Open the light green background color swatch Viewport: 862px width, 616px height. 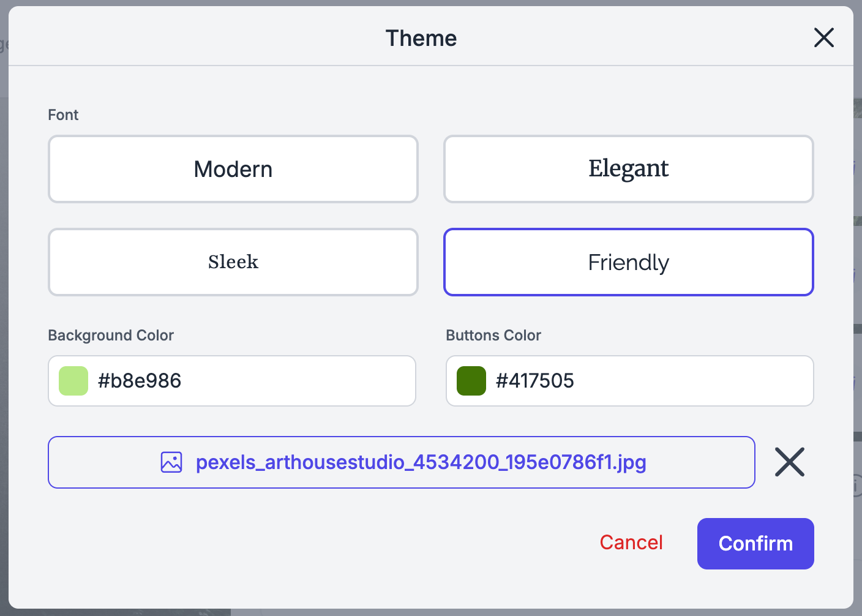(73, 381)
